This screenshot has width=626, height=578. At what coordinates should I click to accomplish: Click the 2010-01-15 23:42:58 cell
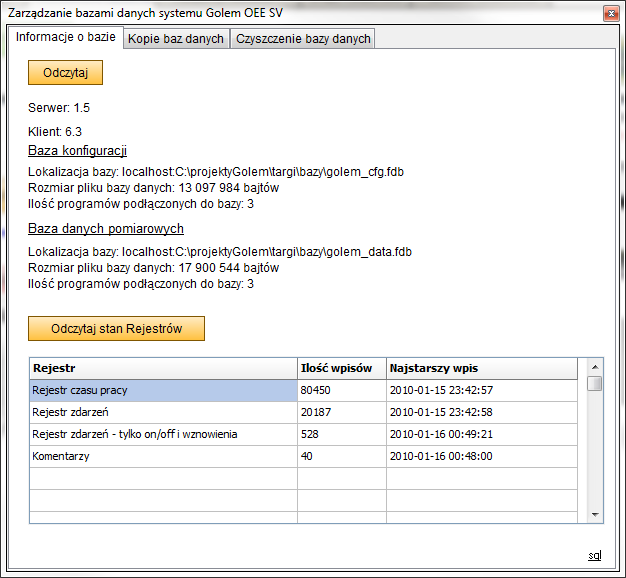482,412
